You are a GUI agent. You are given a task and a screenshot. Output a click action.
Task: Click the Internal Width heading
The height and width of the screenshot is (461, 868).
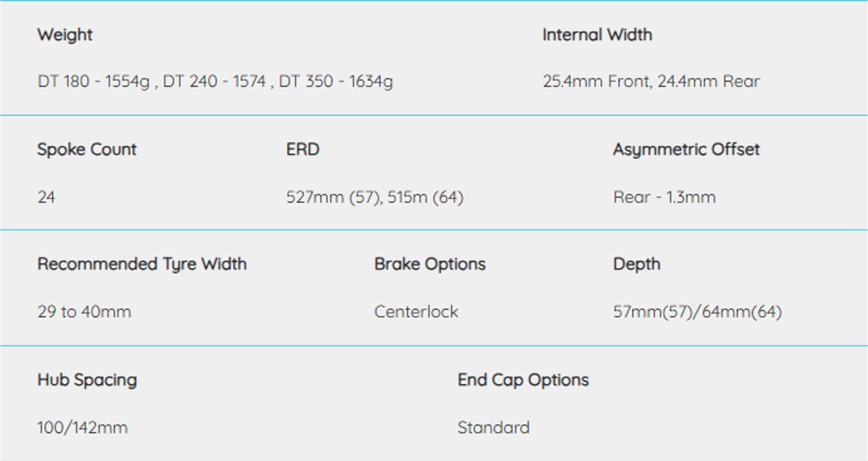click(x=597, y=35)
